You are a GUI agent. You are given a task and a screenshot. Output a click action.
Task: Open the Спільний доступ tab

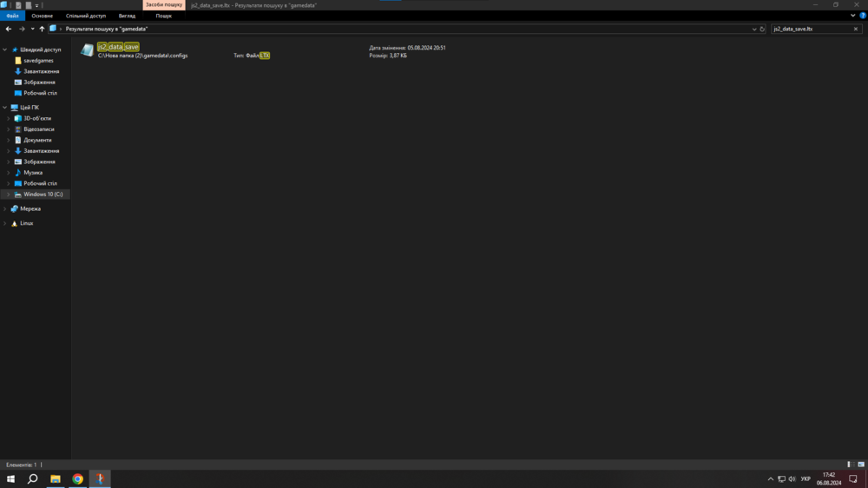(x=86, y=16)
